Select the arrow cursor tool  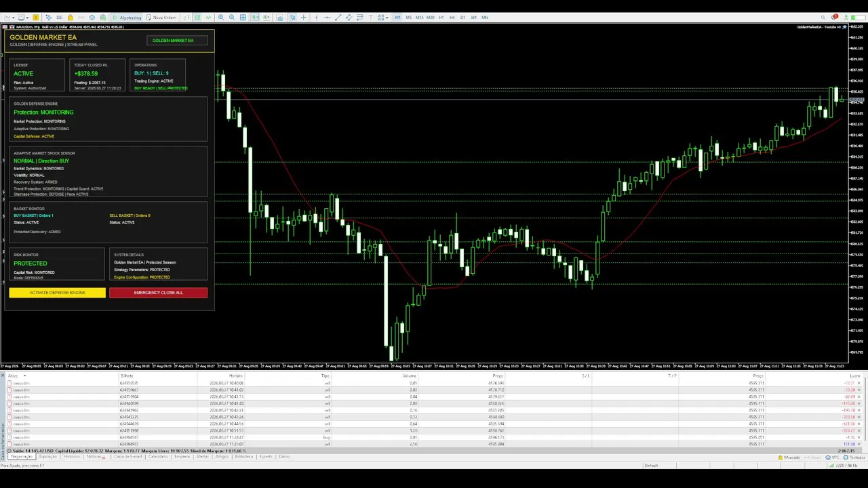(292, 18)
